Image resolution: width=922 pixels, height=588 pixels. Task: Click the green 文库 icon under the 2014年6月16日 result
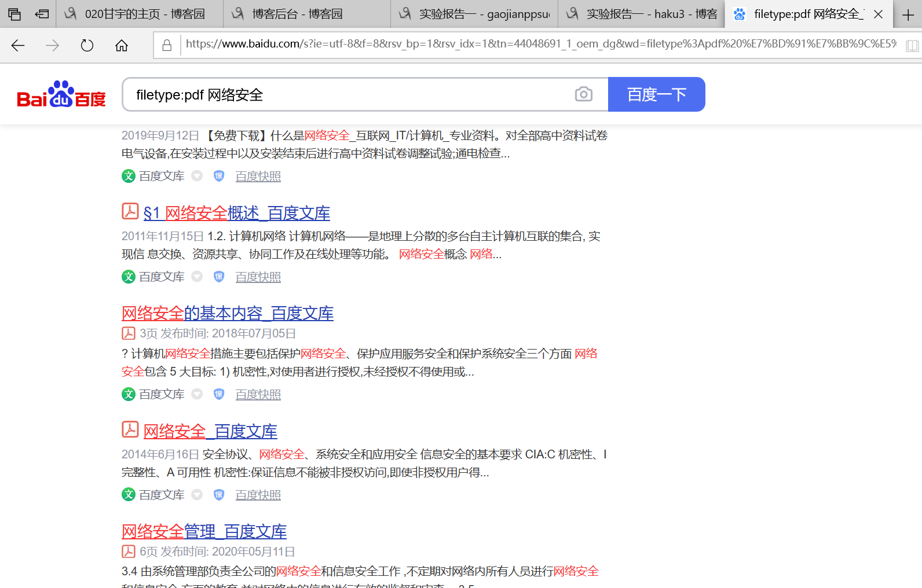click(x=128, y=495)
